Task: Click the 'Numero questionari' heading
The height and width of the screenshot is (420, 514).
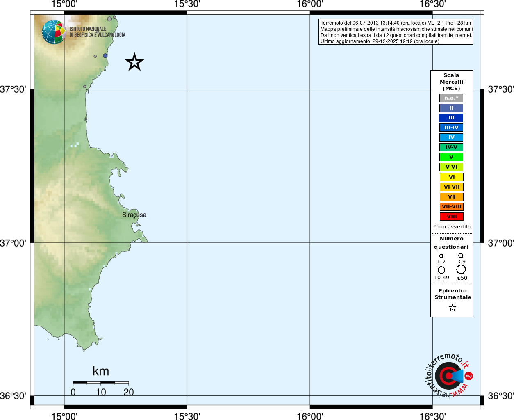Action: click(451, 243)
